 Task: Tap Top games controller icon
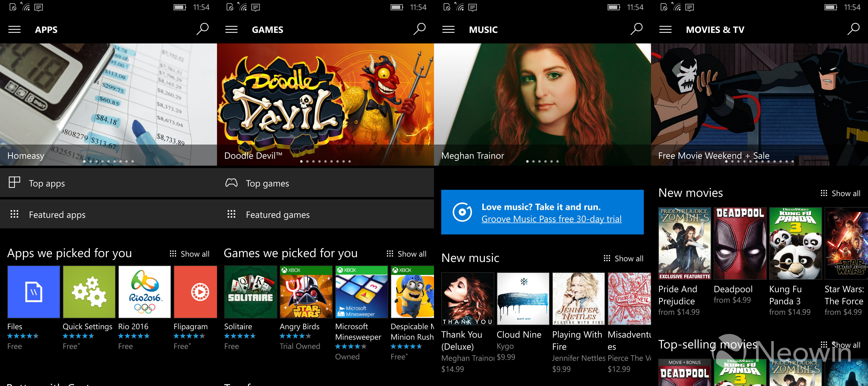pyautogui.click(x=231, y=183)
